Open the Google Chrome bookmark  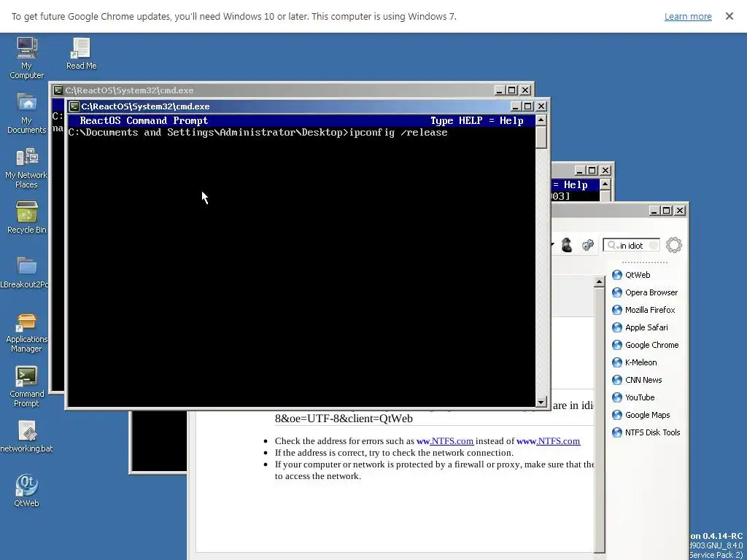[x=645, y=345]
